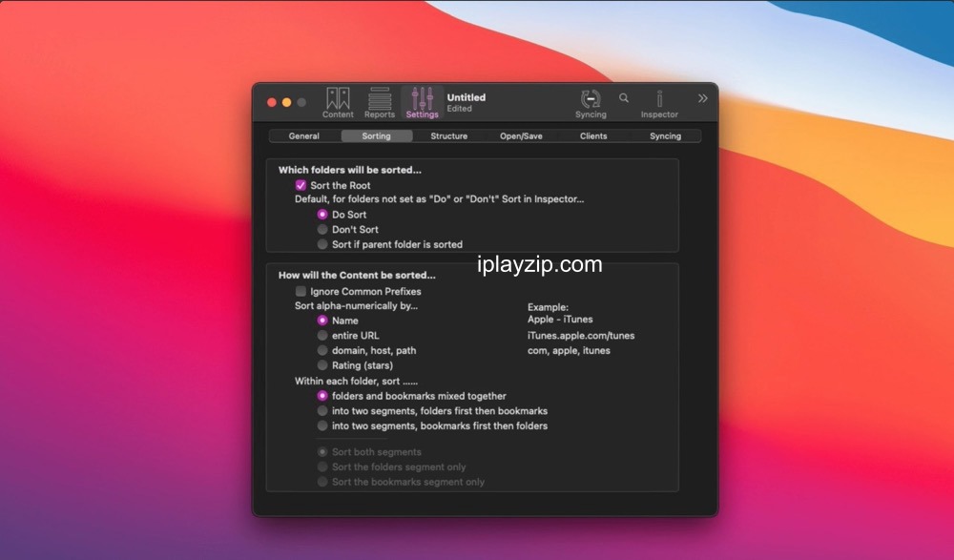This screenshot has width=954, height=560.
Task: Choose bookmarks first then folders option
Action: pyautogui.click(x=322, y=425)
